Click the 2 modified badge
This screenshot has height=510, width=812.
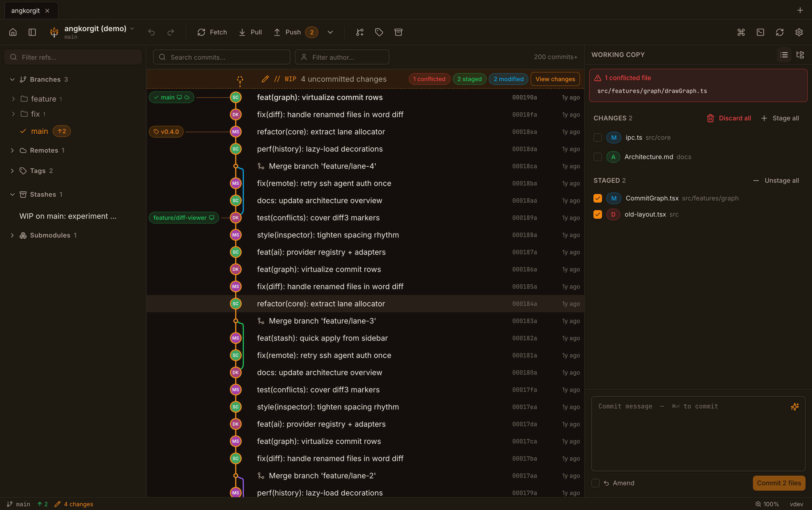(509, 79)
